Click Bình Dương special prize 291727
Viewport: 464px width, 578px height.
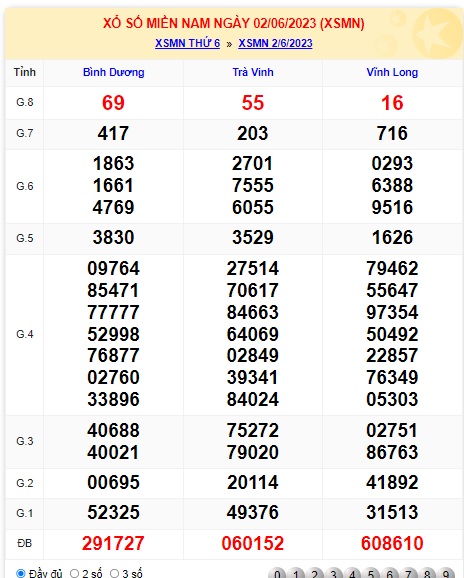(113, 543)
